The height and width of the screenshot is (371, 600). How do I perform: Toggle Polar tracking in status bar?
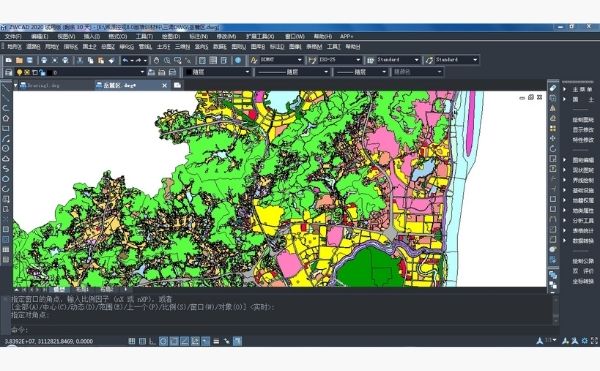[x=163, y=341]
